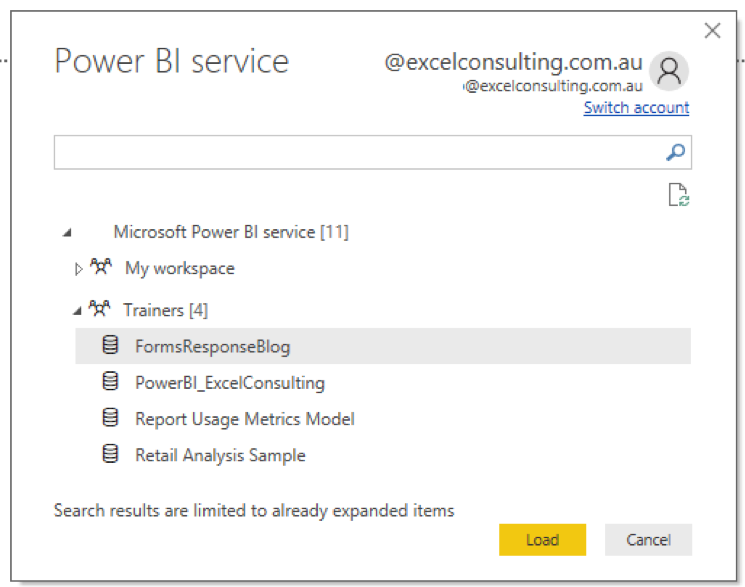Click the Report Usage Metrics Model dataset icon
This screenshot has width=745, height=587.
111,418
